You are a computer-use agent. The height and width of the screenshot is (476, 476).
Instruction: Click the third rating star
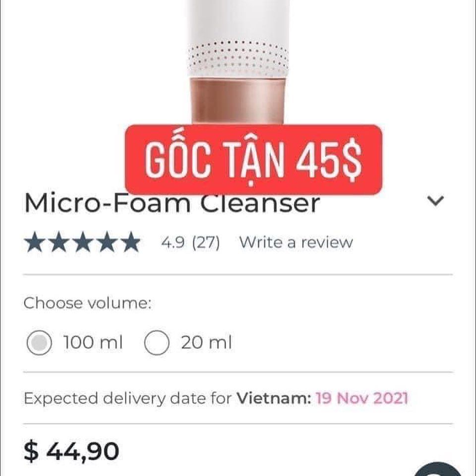pos(83,242)
